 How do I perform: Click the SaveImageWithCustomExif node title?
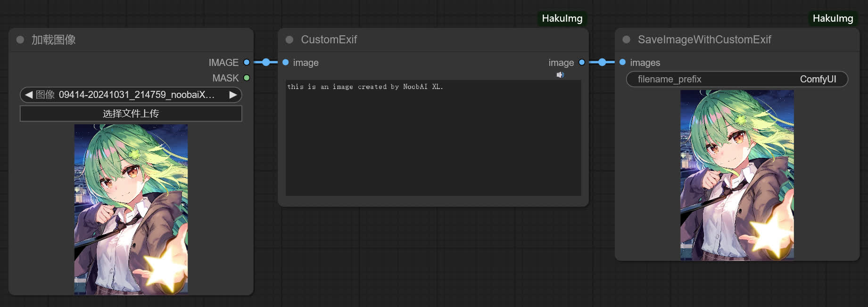coord(704,40)
